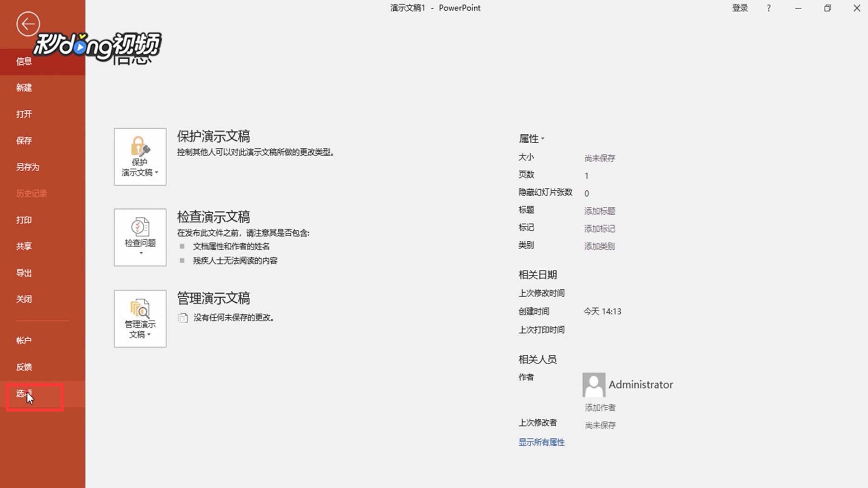Click 添加类别 field
This screenshot has height=488, width=868.
point(599,246)
